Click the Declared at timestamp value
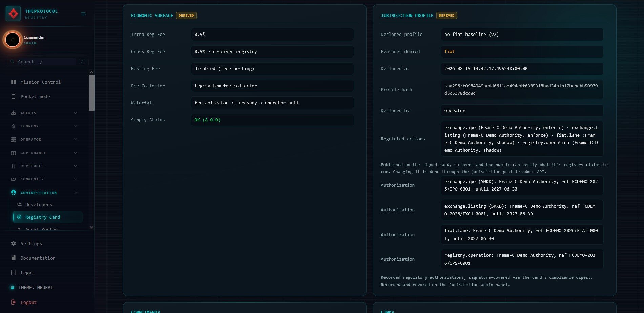 522,68
